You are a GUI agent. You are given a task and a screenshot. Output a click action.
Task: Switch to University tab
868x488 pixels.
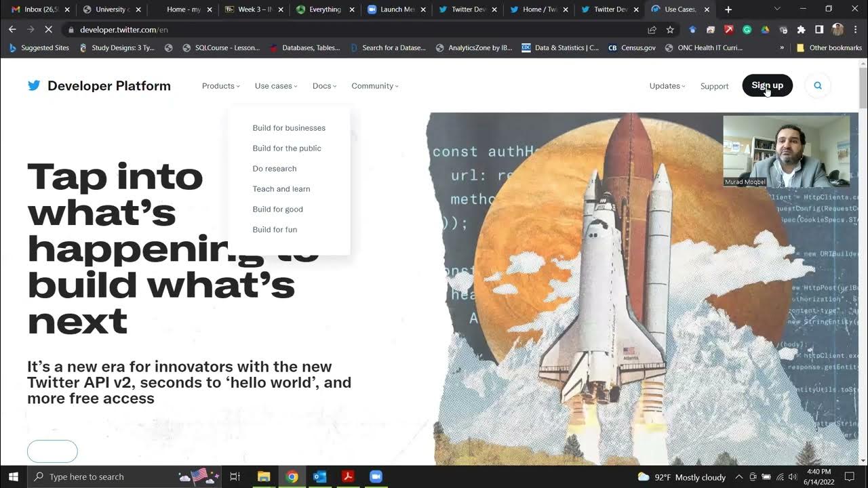coord(113,9)
